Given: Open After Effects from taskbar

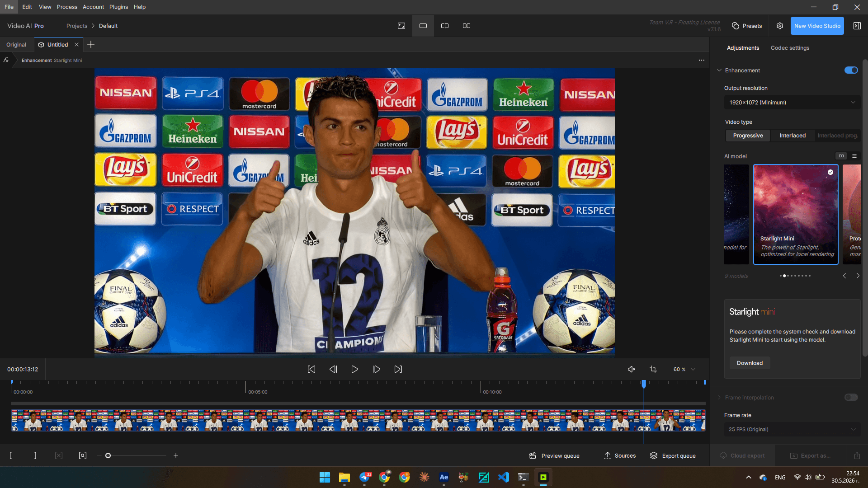Looking at the screenshot, I should pos(444,477).
